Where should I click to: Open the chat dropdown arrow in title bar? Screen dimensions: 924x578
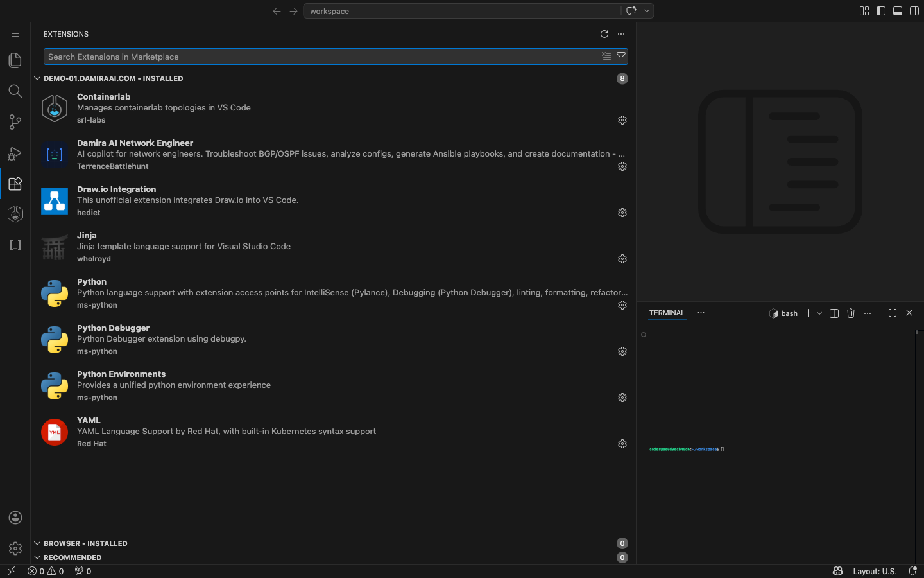tap(647, 11)
